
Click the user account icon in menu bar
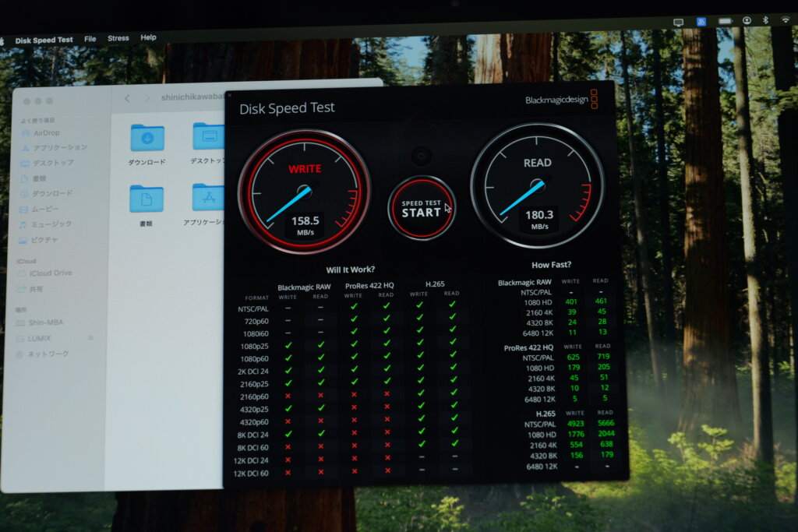coord(747,20)
